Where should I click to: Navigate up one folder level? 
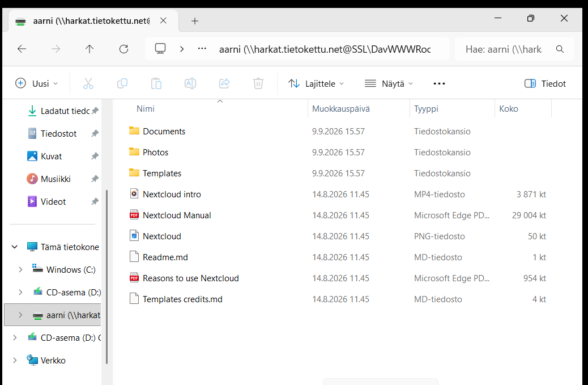pos(90,49)
